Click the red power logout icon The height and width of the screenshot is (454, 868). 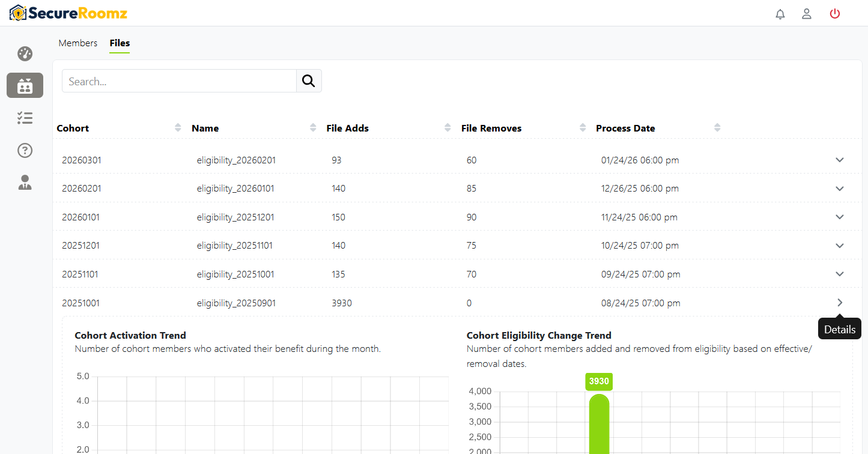834,14
